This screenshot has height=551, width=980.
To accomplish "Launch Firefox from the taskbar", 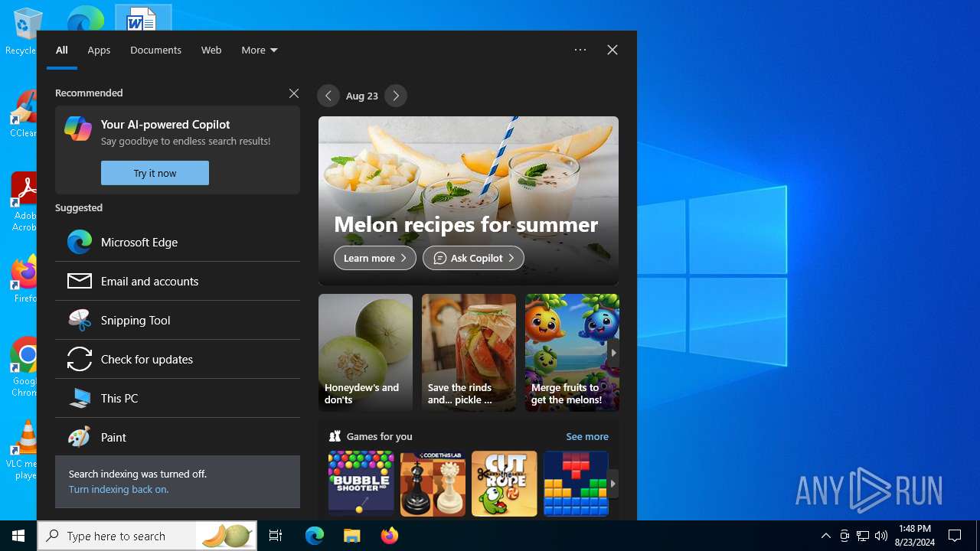I will 389,536.
